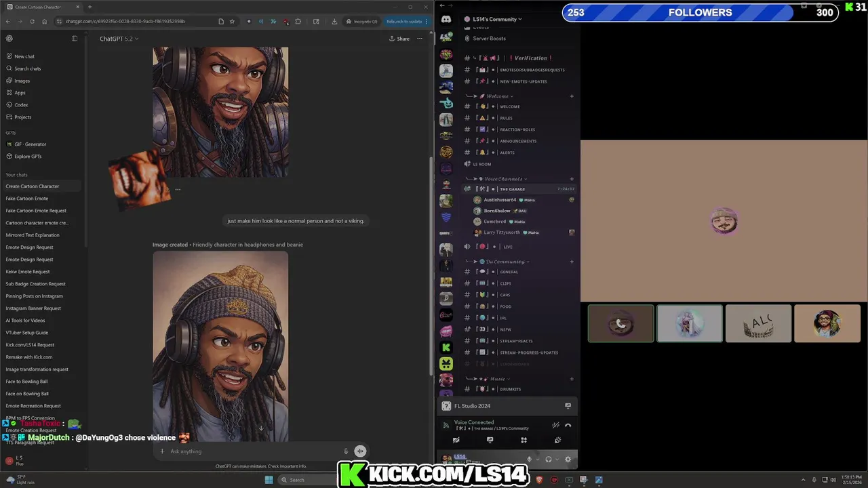Open the Verification channel
This screenshot has width=868, height=488.
[x=519, y=58]
